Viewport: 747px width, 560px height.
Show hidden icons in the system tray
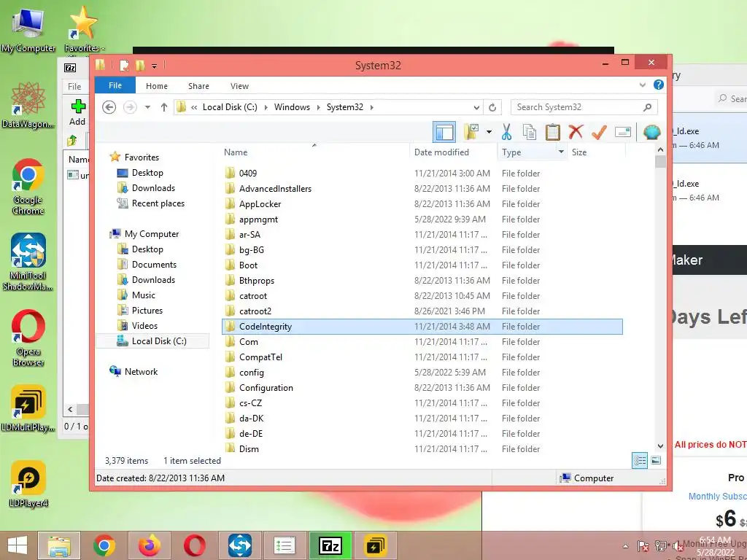[x=625, y=546]
